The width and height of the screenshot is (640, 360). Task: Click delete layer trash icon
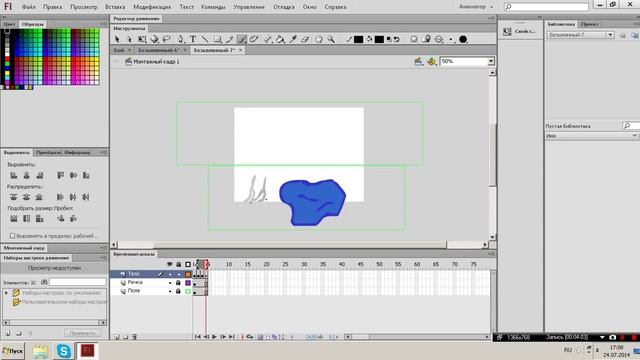(134, 337)
